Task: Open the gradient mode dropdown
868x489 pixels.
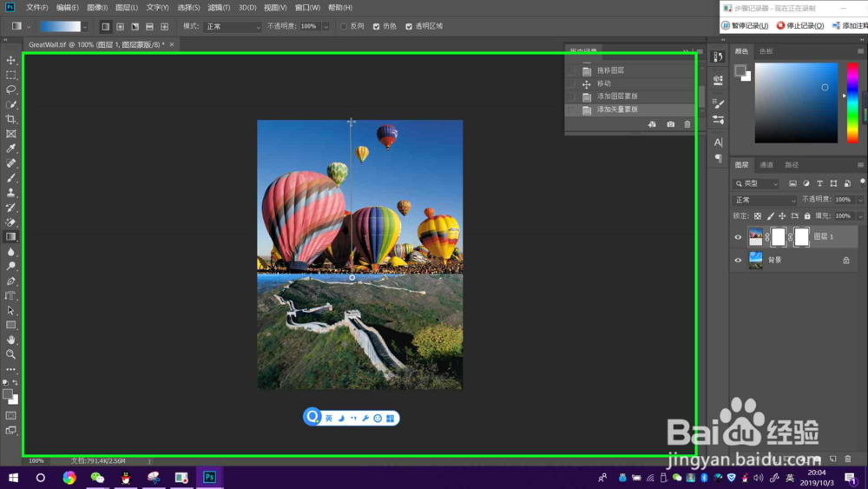Action: (x=232, y=27)
